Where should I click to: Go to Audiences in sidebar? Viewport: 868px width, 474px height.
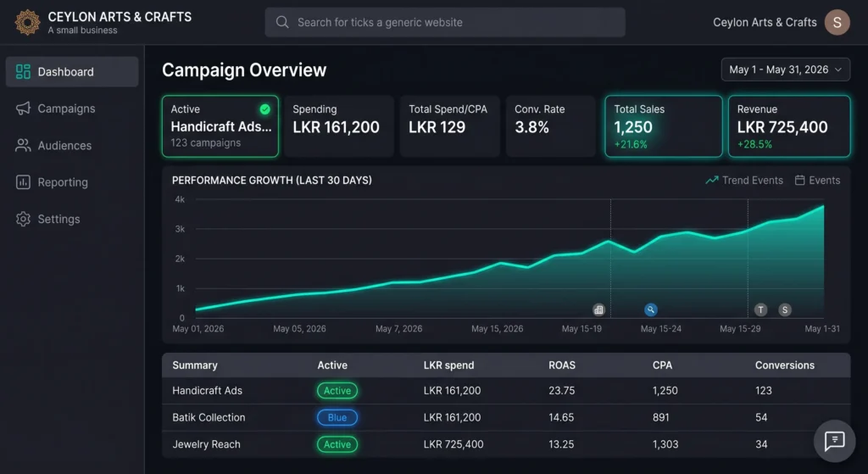[72, 146]
